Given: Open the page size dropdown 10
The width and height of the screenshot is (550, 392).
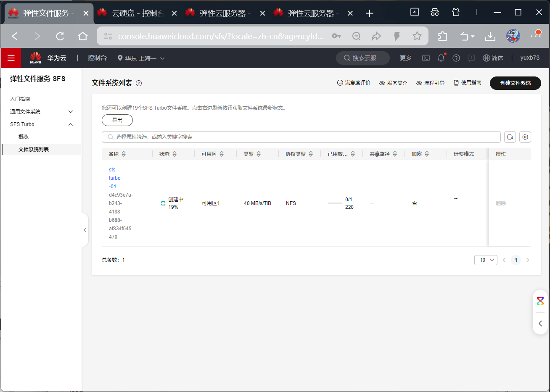Looking at the screenshot, I should [486, 260].
